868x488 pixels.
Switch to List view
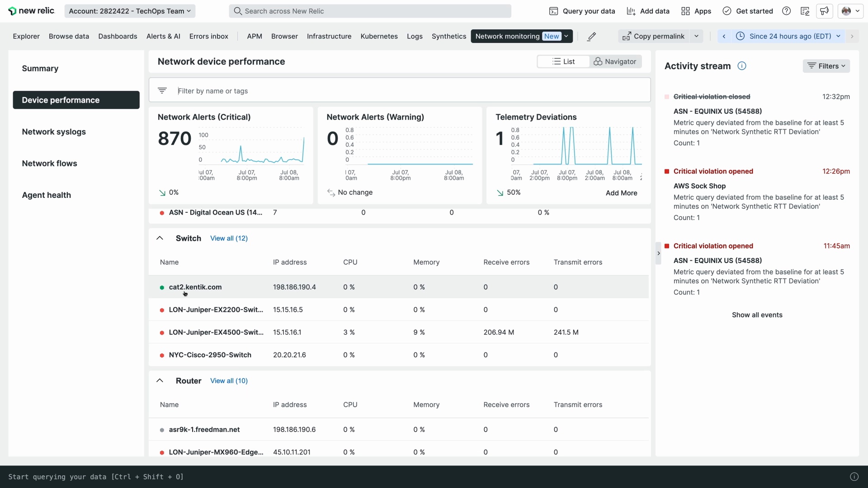click(x=563, y=61)
